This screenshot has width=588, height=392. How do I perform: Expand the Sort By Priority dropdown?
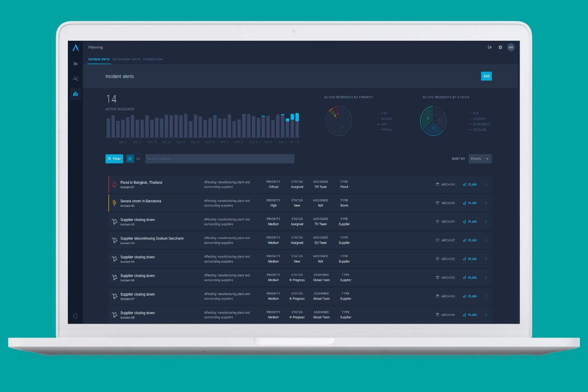tap(480, 159)
